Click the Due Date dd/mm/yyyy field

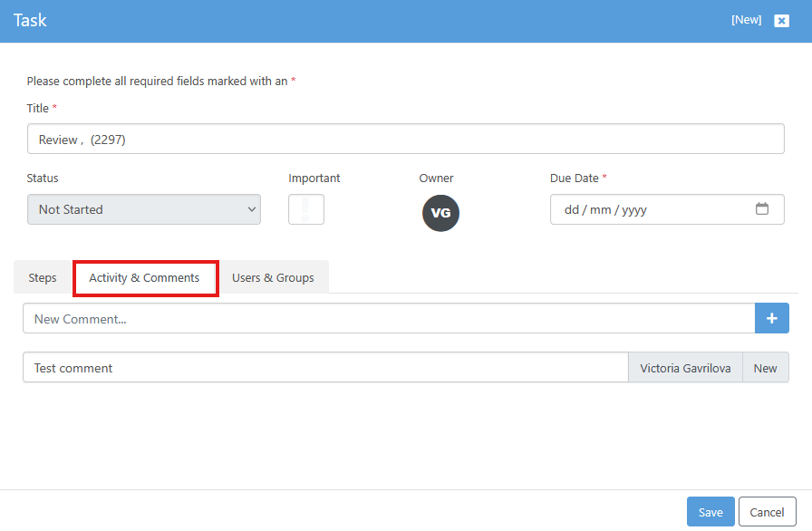(x=667, y=209)
